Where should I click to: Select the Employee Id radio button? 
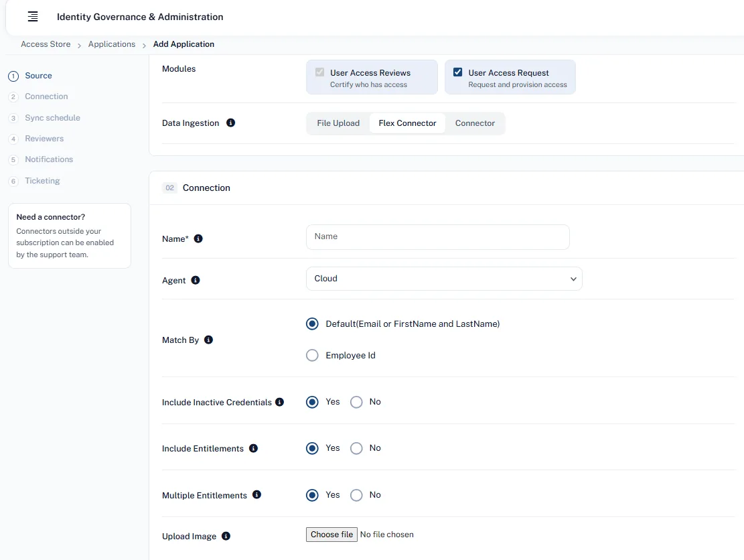coord(312,356)
